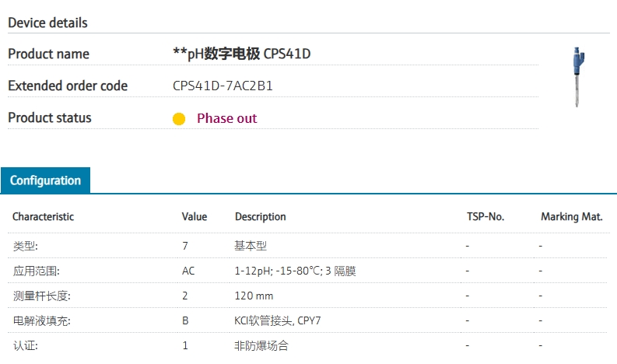Click the Marking Mat. column header
Screen dimensions: 617x364
pos(572,216)
